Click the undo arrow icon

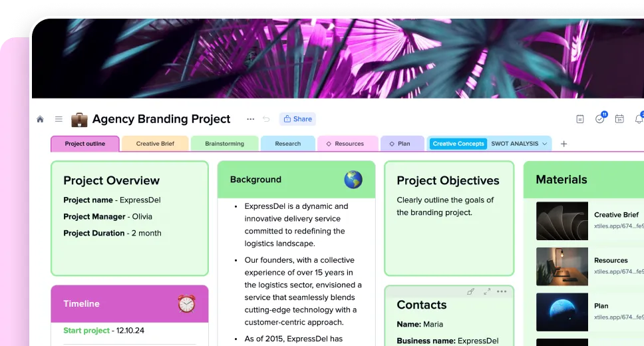[266, 119]
